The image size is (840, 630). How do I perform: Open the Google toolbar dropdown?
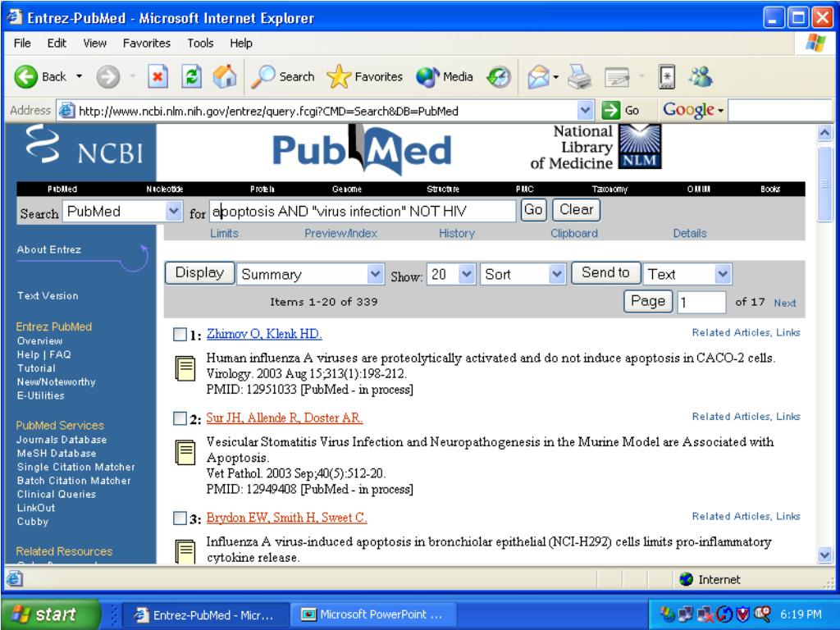(x=721, y=111)
